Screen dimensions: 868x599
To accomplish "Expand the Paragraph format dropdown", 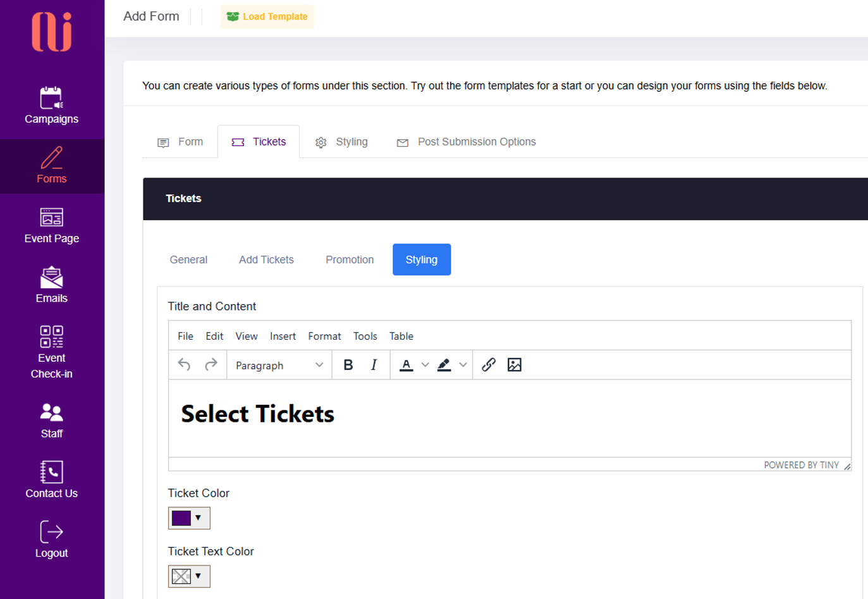I will click(x=279, y=365).
